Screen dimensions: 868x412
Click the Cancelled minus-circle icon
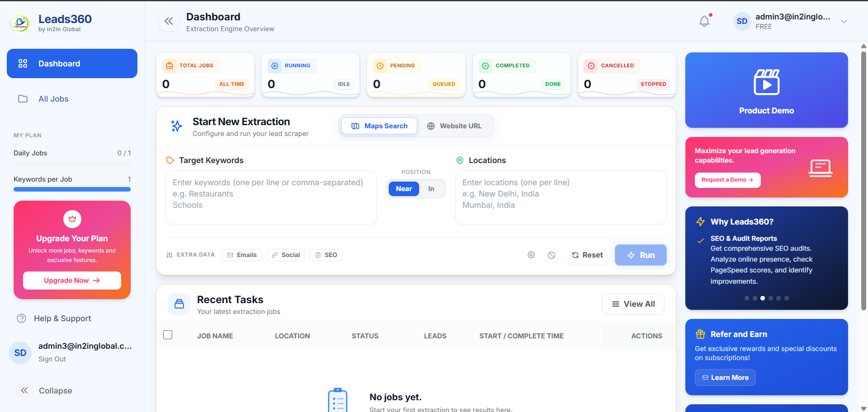click(591, 66)
